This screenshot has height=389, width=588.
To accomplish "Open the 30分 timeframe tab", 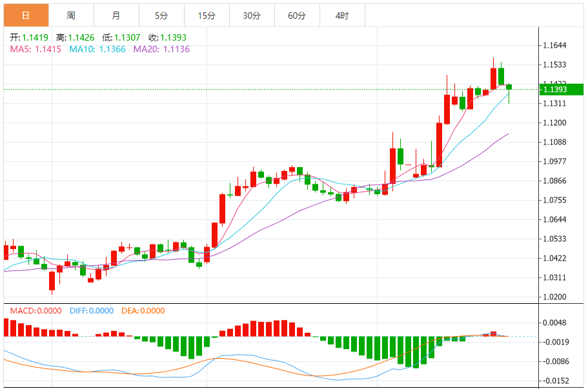I will pos(252,15).
